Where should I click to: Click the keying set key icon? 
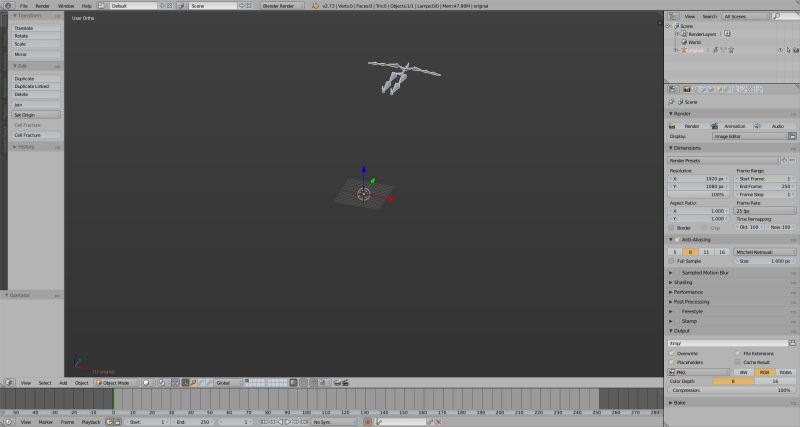tap(379, 422)
